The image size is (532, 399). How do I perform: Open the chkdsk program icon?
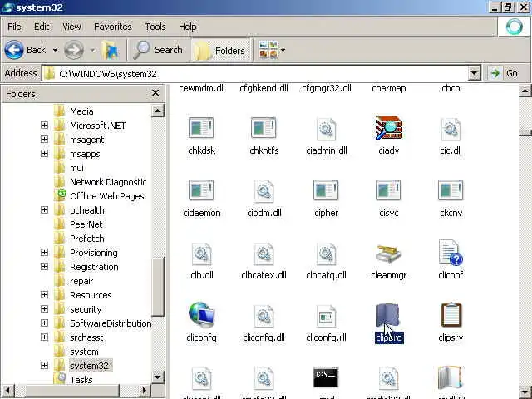[x=201, y=128]
